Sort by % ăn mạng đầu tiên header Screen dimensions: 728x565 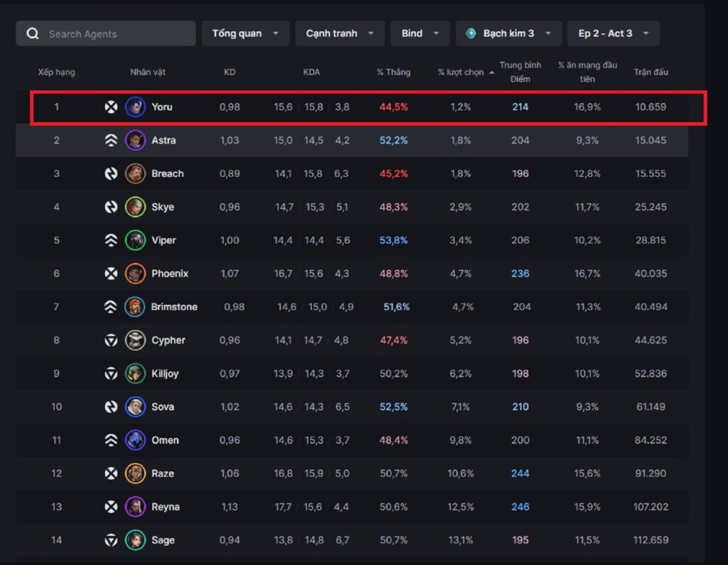[587, 72]
